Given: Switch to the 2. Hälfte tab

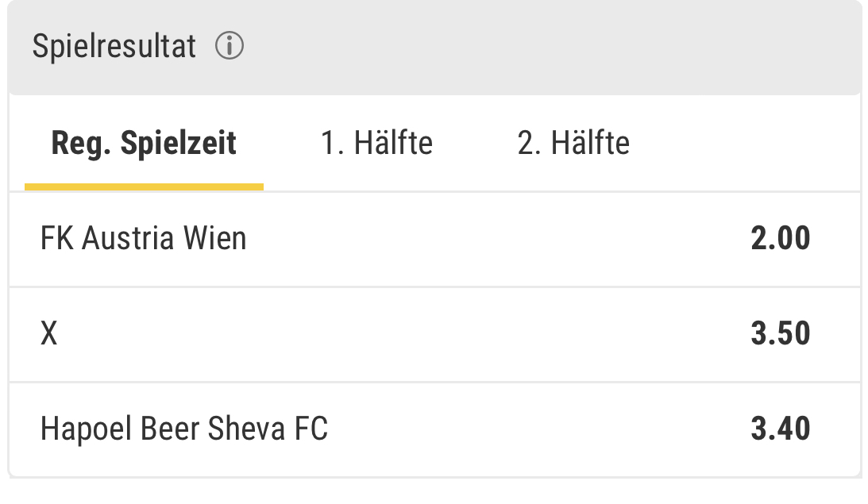Looking at the screenshot, I should coord(573,144).
